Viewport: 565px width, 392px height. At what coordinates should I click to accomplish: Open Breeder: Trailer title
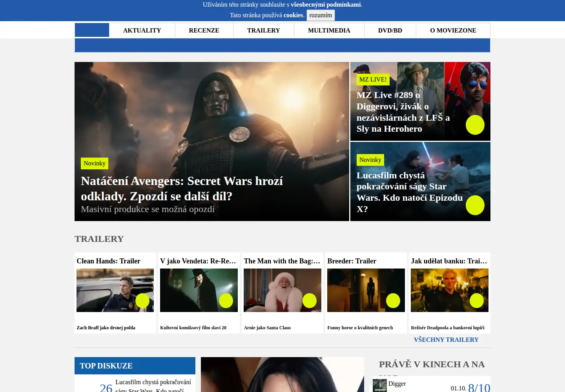pyautogui.click(x=352, y=261)
